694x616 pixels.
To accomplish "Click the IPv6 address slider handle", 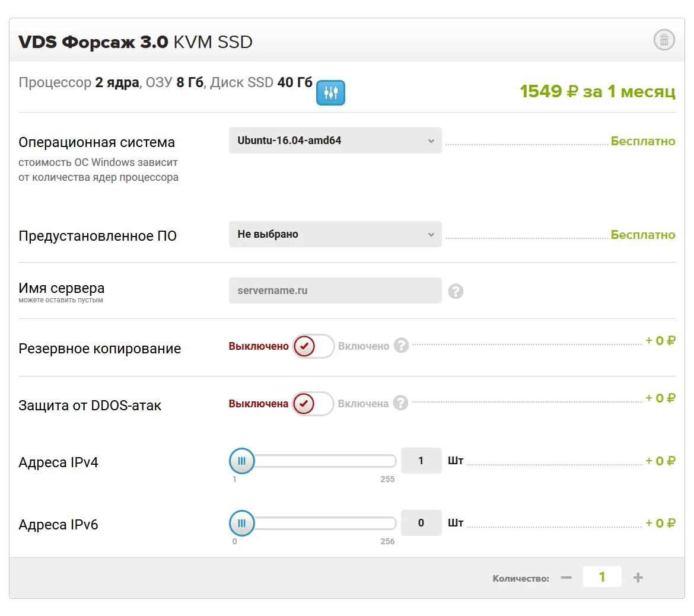I will [242, 523].
